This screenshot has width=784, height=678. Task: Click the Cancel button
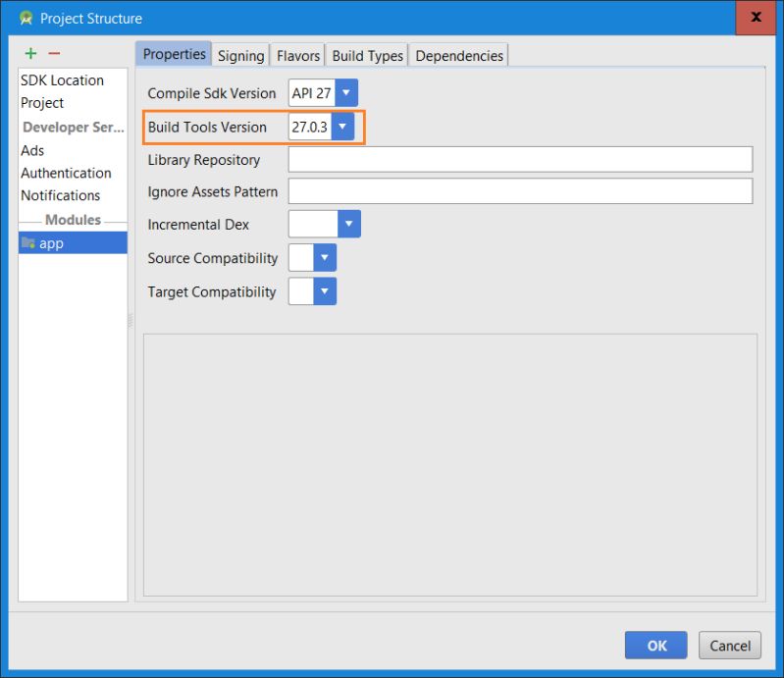click(730, 645)
